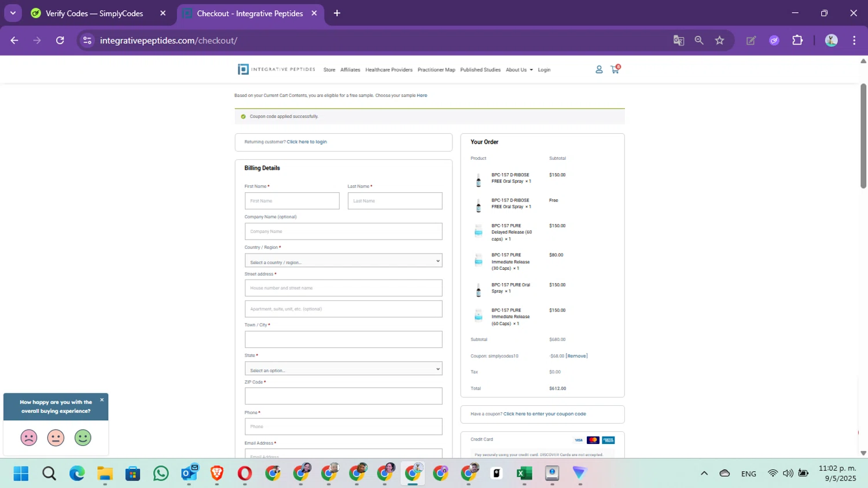
Task: Open the Healthcare Providers menu item
Action: 389,69
